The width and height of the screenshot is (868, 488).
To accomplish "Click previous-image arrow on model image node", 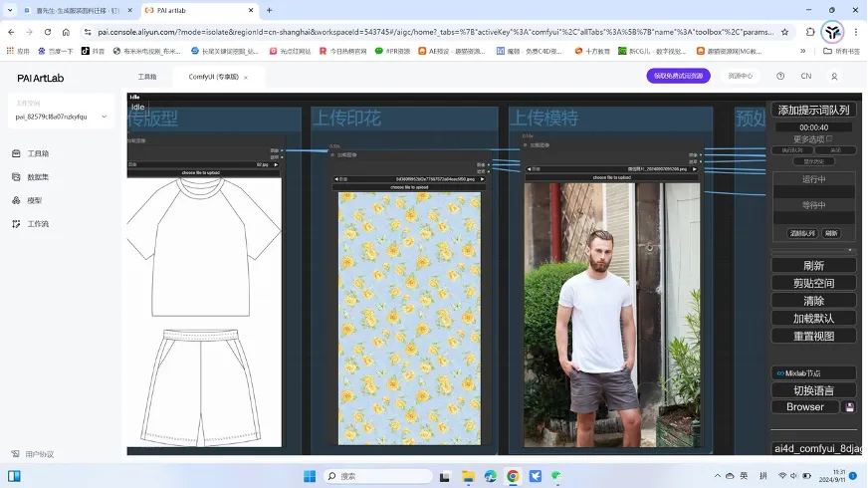I will tap(528, 169).
